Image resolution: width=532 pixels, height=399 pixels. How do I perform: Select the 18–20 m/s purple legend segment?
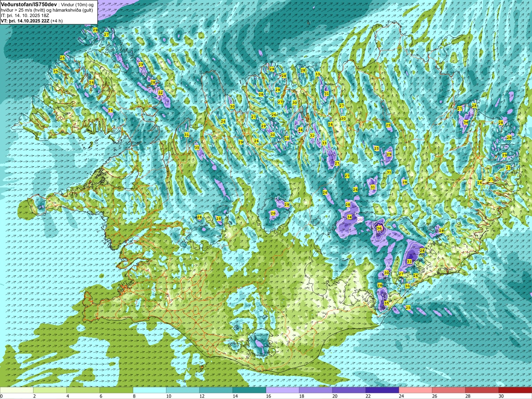316,390
